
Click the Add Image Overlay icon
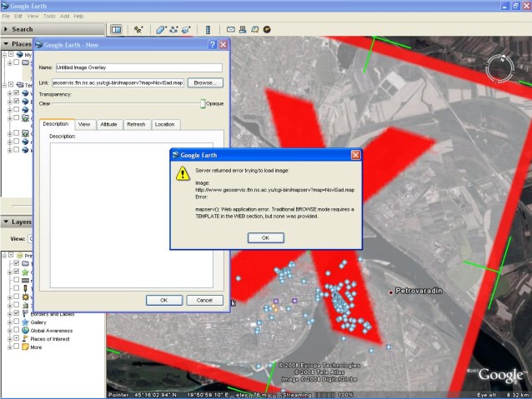(185, 29)
